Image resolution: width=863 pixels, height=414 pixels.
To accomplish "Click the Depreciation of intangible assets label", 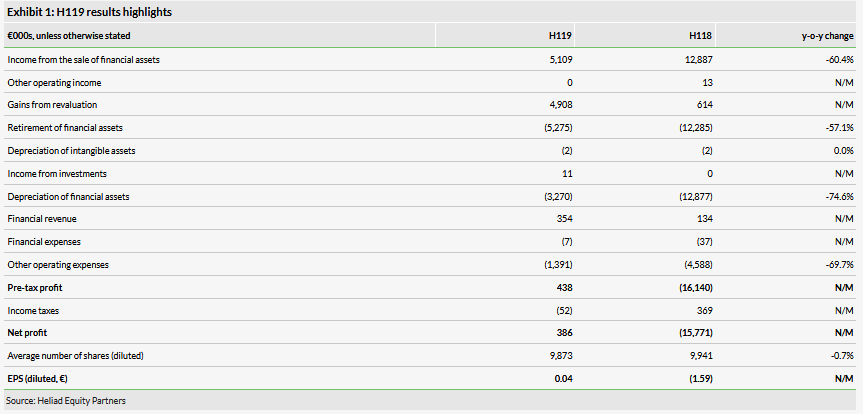I will (71, 151).
